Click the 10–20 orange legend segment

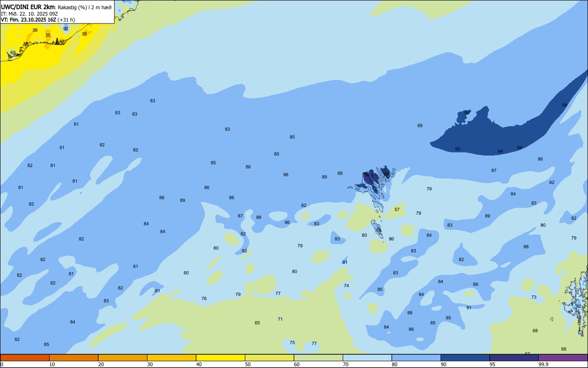point(73,357)
